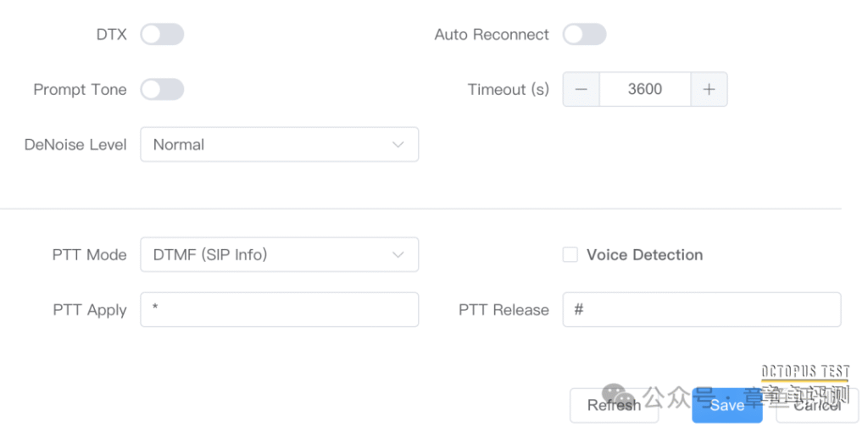Enable the DTX switch
868x433 pixels.
point(162,35)
